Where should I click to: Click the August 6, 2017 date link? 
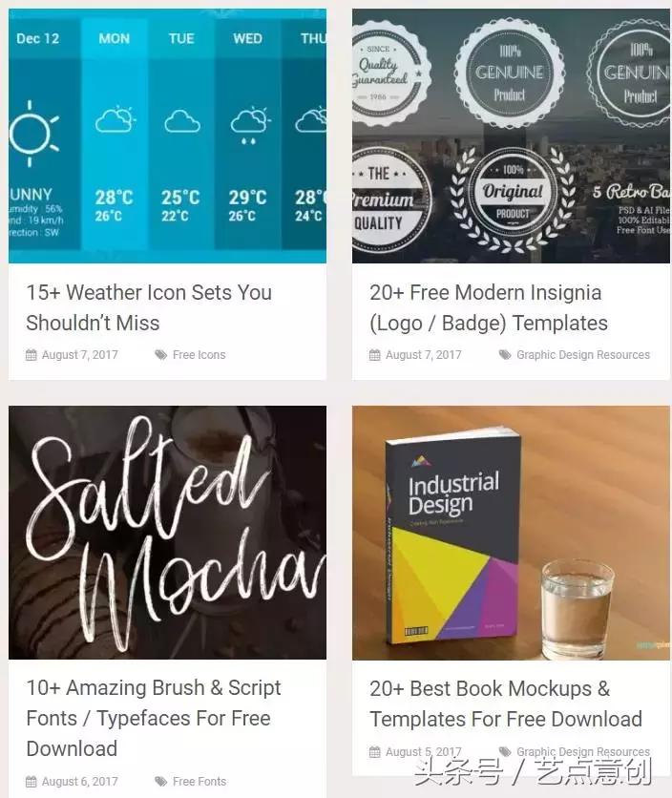point(80,781)
